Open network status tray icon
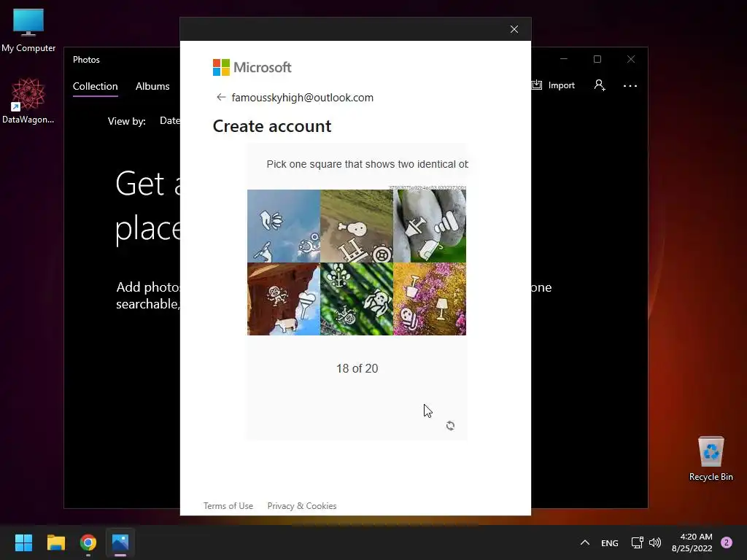Viewport: 747px width, 560px height. coord(637,542)
